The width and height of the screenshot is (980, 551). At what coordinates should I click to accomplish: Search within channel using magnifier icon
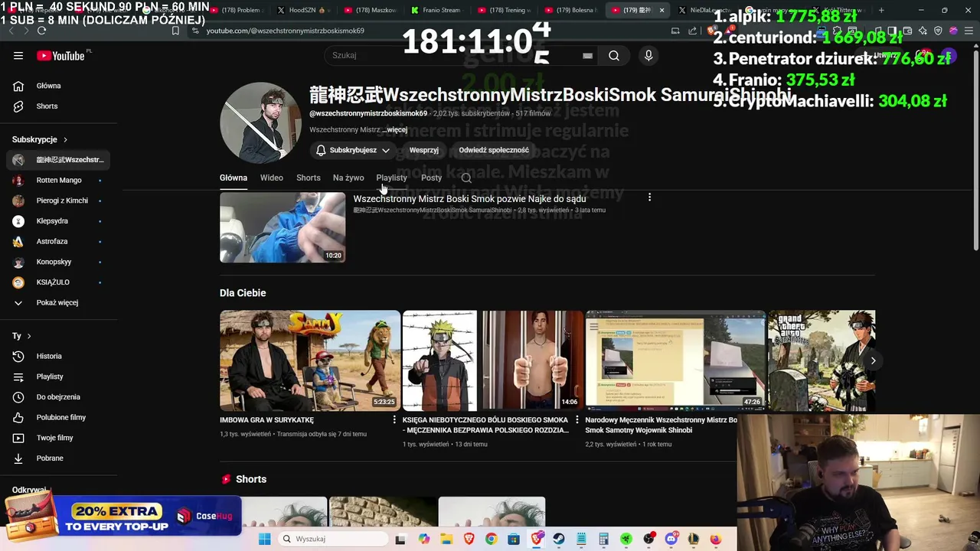pos(466,178)
